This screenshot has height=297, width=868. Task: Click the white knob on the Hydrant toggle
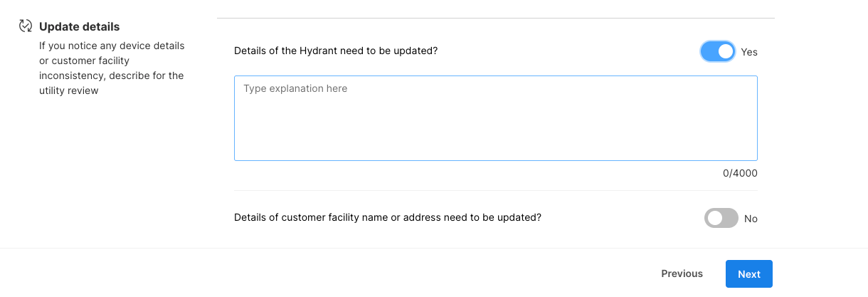tap(725, 51)
